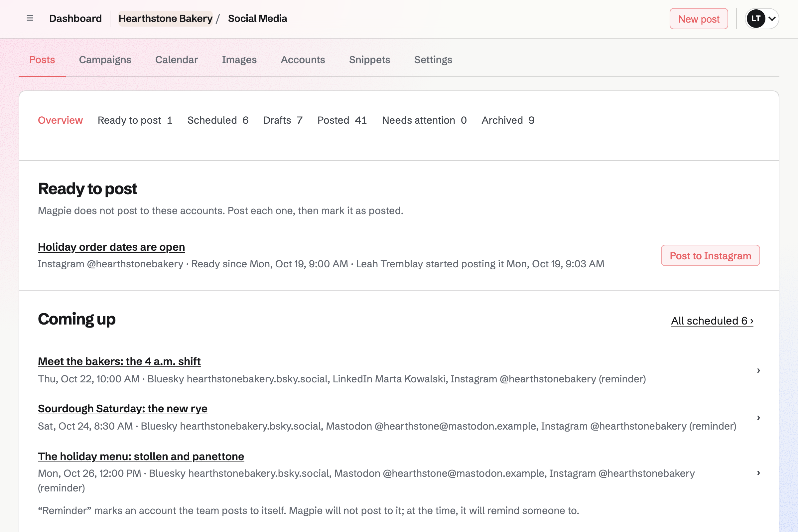Click the "Ready since Mon, Oct 19, 9:00 AM" text
This screenshot has height=532, width=798.
tap(269, 264)
